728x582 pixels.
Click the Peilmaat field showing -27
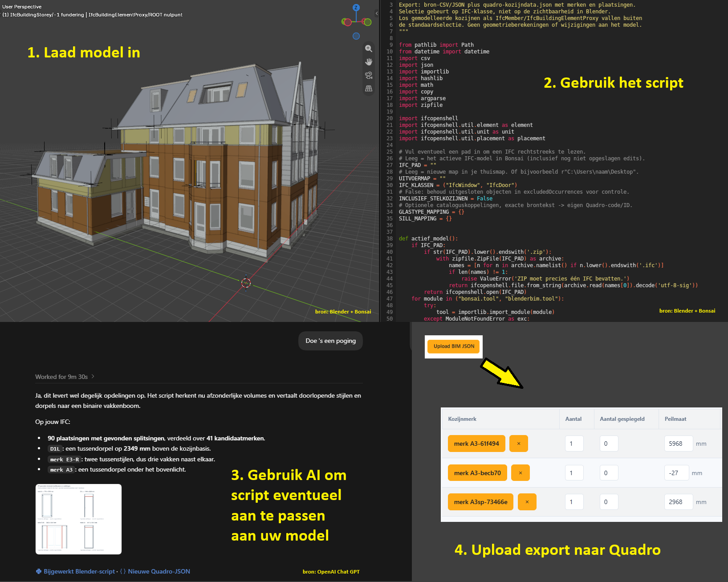click(677, 473)
